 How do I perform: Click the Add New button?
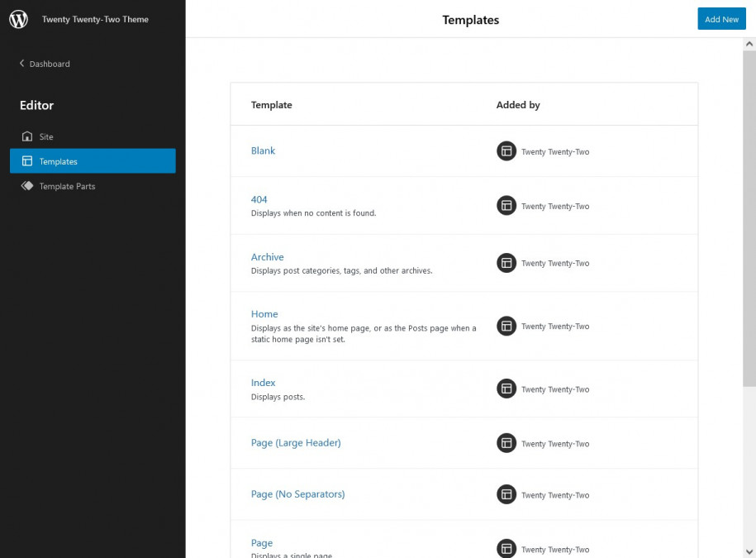721,18
